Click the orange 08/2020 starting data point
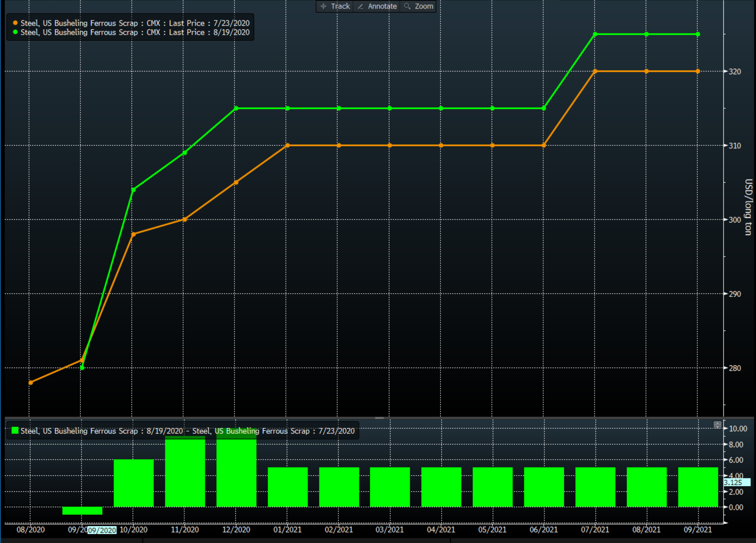 coord(31,383)
